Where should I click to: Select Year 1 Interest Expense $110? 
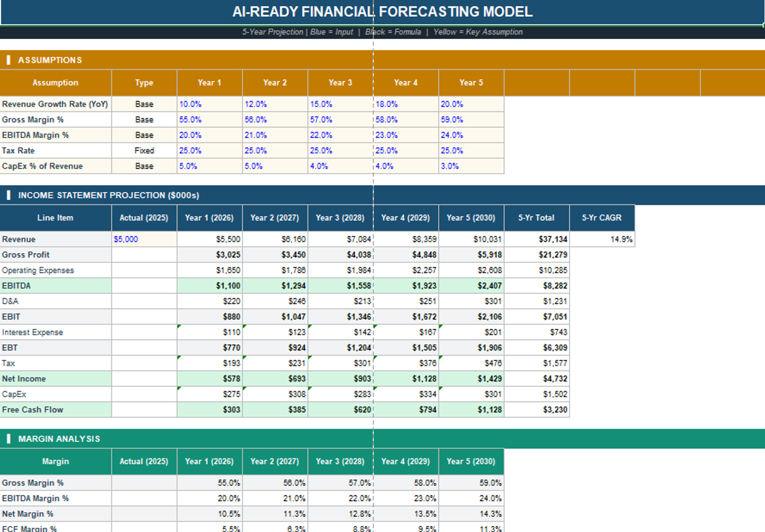(x=209, y=332)
